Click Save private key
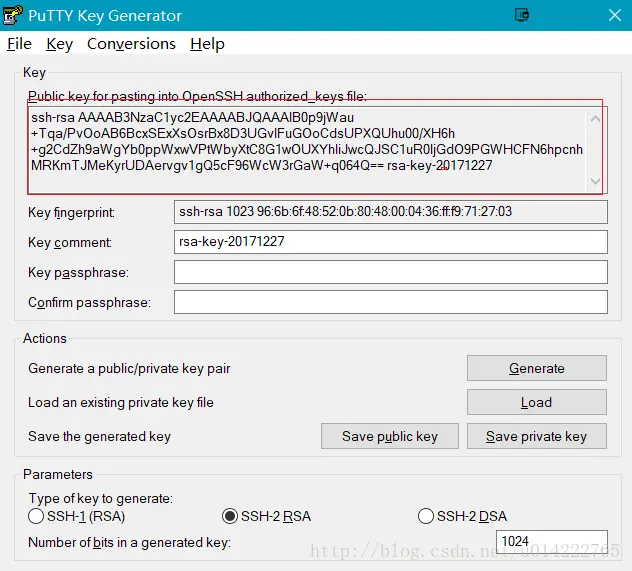The width and height of the screenshot is (632, 571). coord(536,436)
